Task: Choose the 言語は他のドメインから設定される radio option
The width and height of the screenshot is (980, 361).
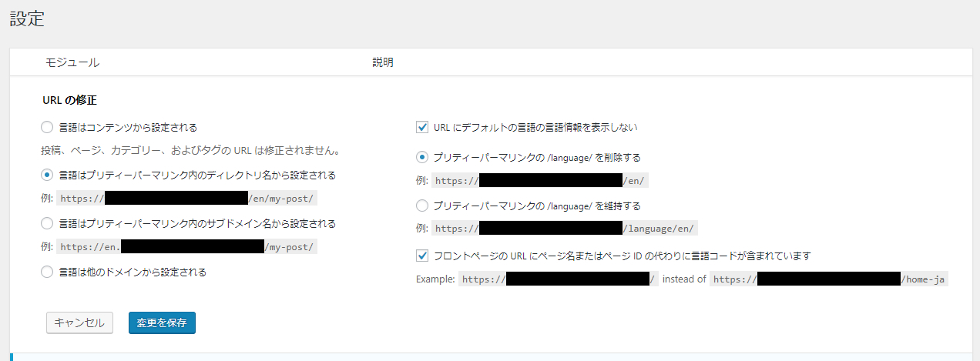Action: [47, 272]
